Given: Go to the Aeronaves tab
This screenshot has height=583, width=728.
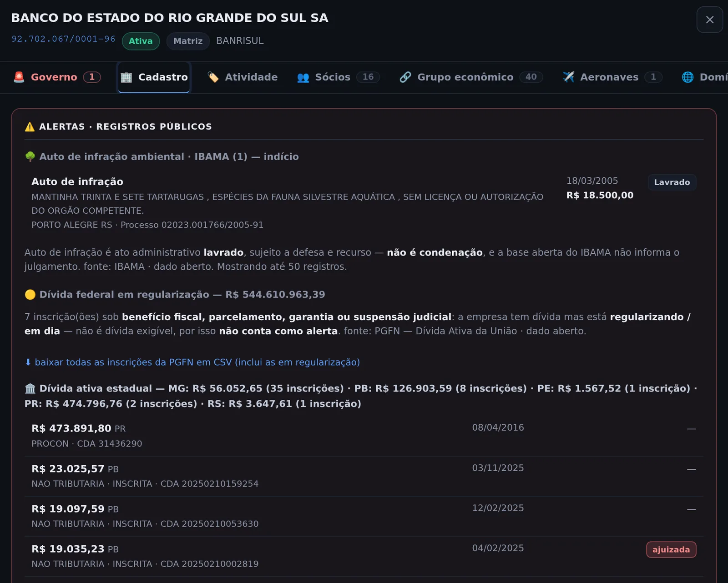Looking at the screenshot, I should [612, 77].
